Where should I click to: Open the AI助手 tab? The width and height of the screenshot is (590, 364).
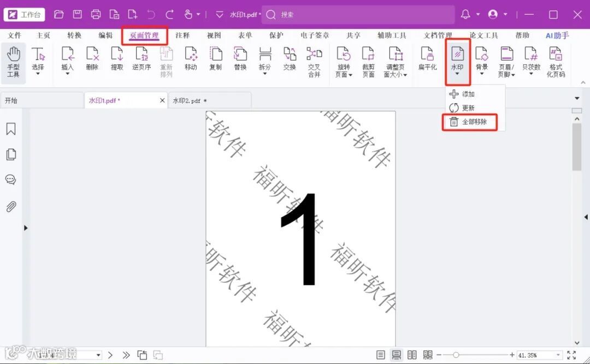click(557, 35)
